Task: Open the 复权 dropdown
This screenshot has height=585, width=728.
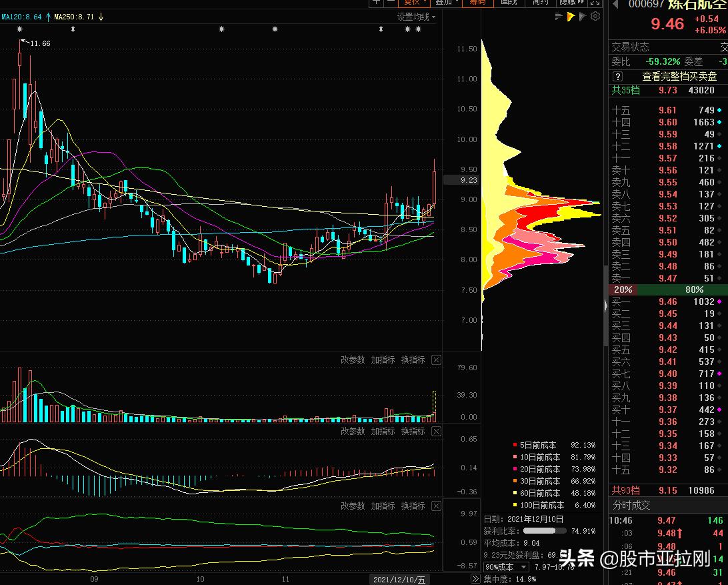Action: pyautogui.click(x=413, y=3)
